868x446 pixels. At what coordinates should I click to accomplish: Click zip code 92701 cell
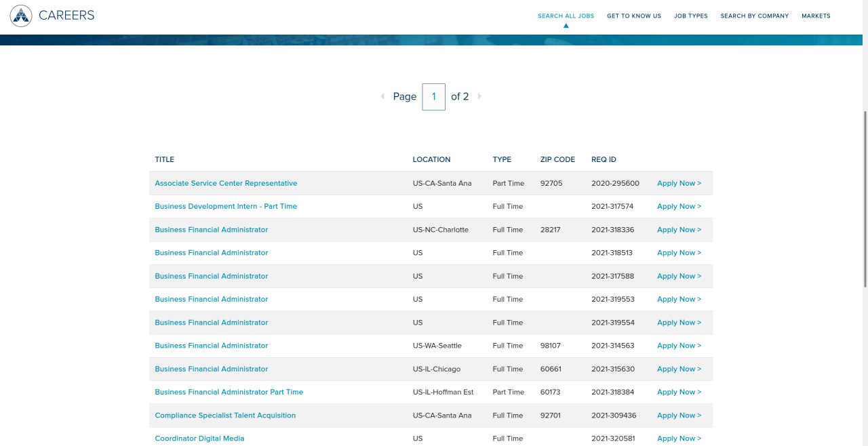[550, 415]
